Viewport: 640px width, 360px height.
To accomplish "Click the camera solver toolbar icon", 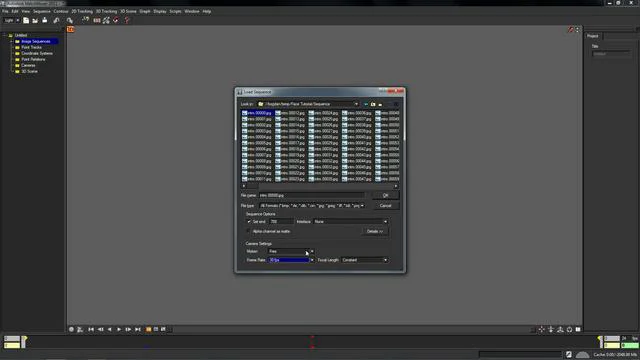I will point(107,20).
